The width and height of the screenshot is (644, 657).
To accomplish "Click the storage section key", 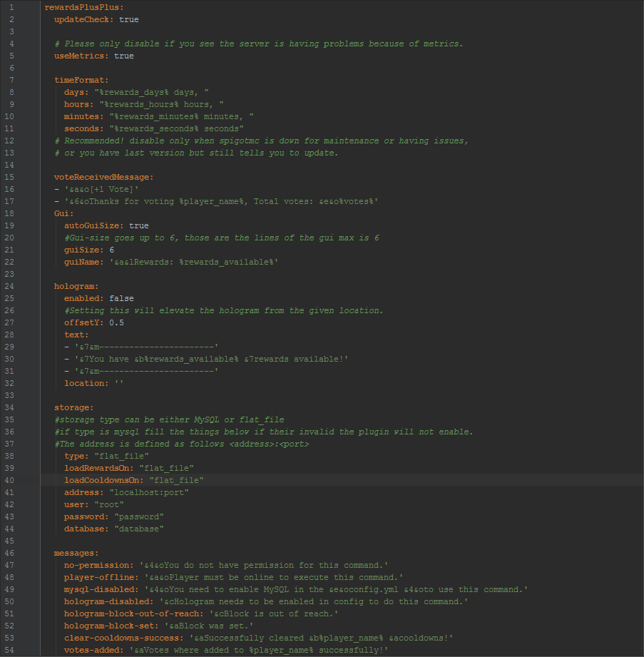I will point(73,407).
